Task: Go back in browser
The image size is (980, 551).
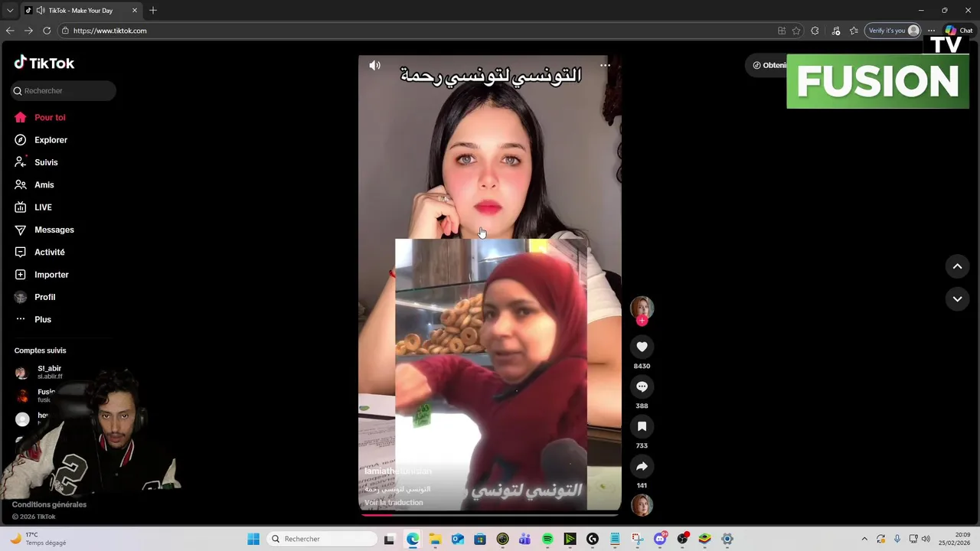Action: point(10,31)
